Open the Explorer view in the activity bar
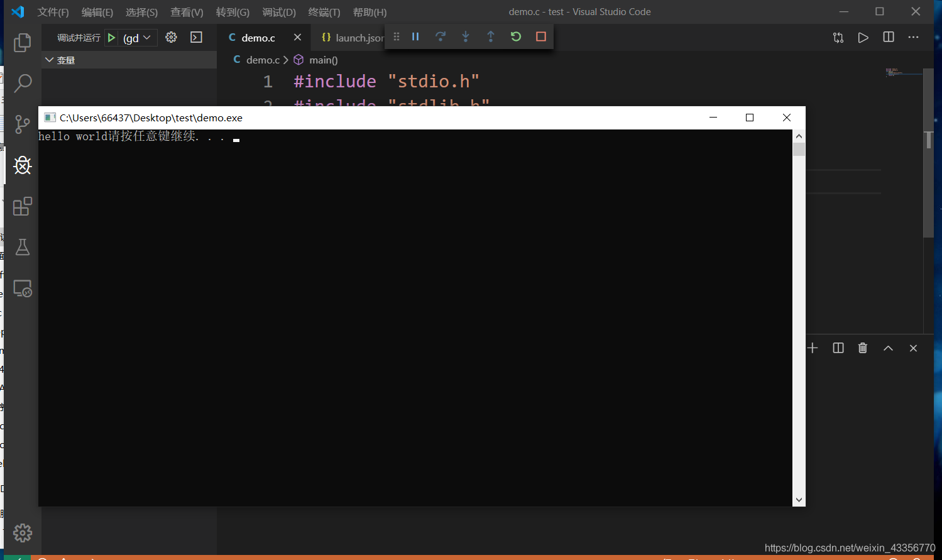This screenshot has height=560, width=942. (23, 43)
